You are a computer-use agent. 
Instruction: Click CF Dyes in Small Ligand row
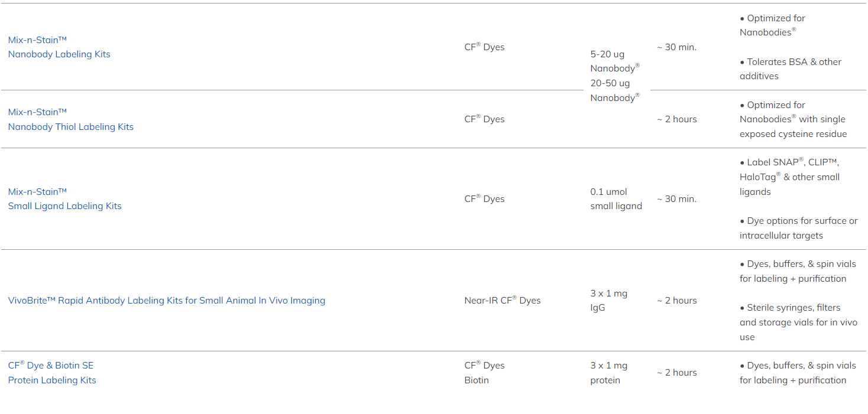coord(484,199)
